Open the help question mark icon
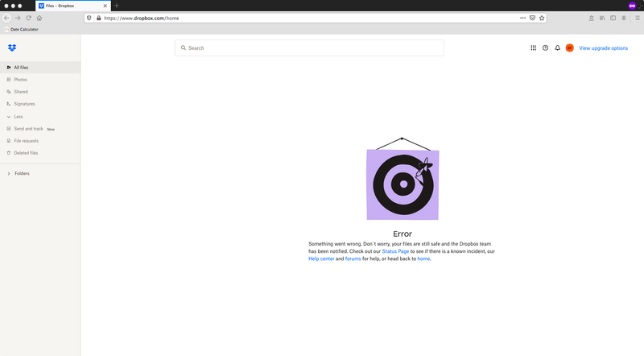Viewport: 644px width, 356px height. (x=545, y=48)
